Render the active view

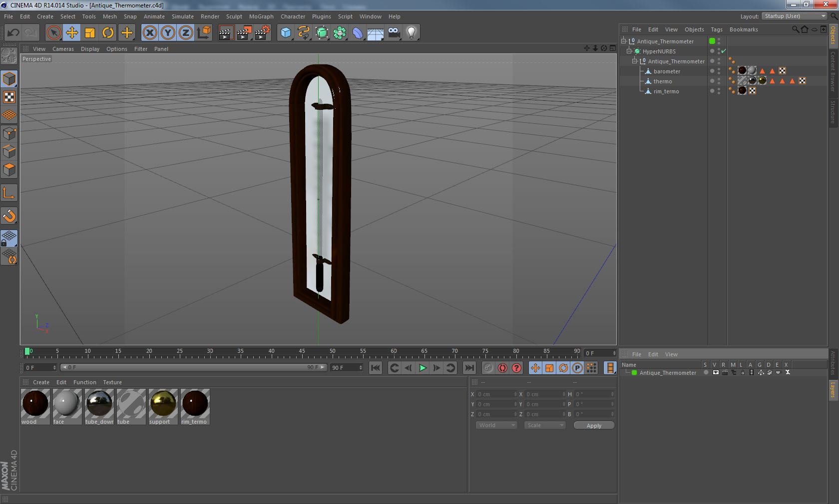click(226, 33)
